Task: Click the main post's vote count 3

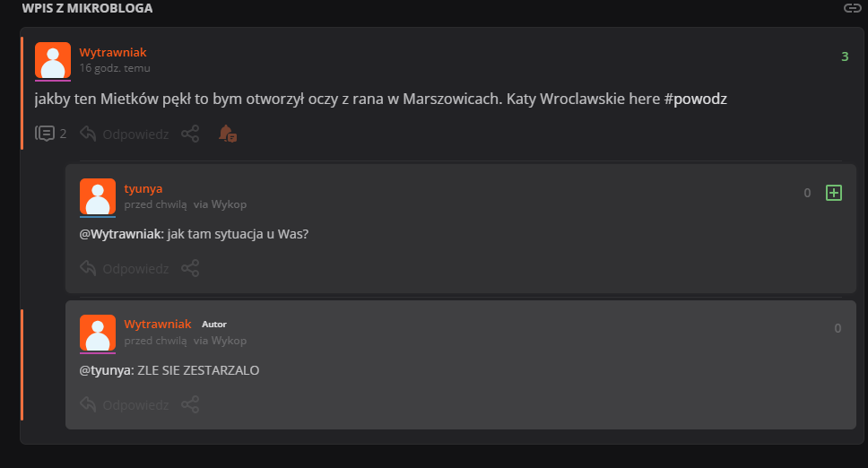Action: (845, 57)
